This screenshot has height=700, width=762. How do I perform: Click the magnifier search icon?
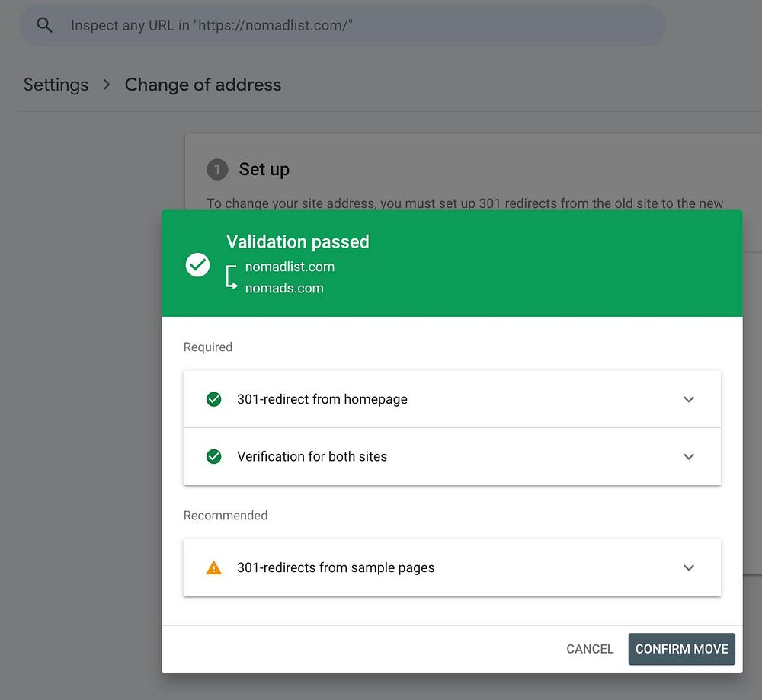click(45, 25)
